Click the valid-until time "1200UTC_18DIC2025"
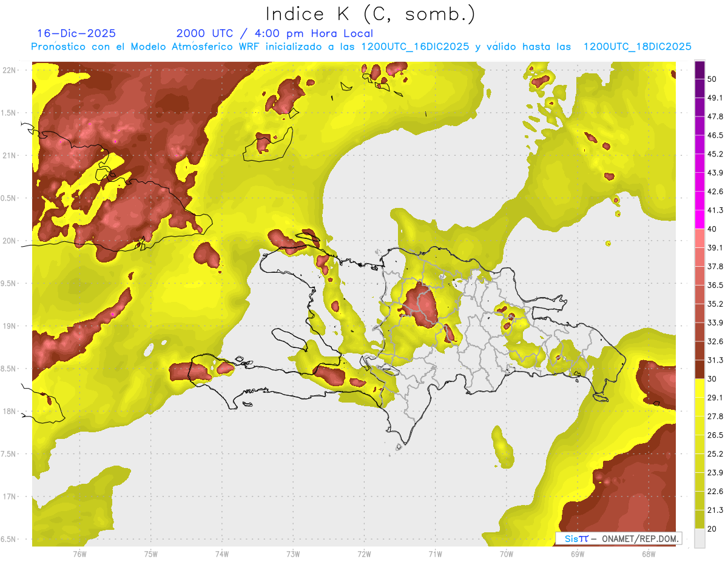728x562 pixels. [638, 46]
